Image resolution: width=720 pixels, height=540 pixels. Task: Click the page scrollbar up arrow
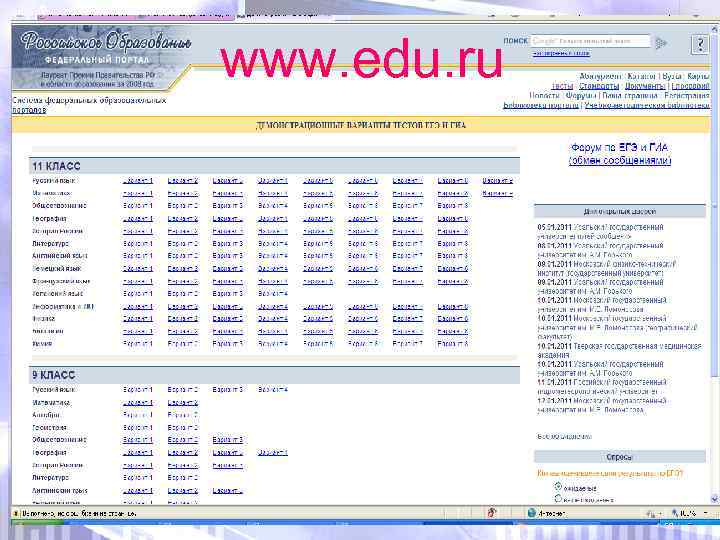click(x=714, y=28)
